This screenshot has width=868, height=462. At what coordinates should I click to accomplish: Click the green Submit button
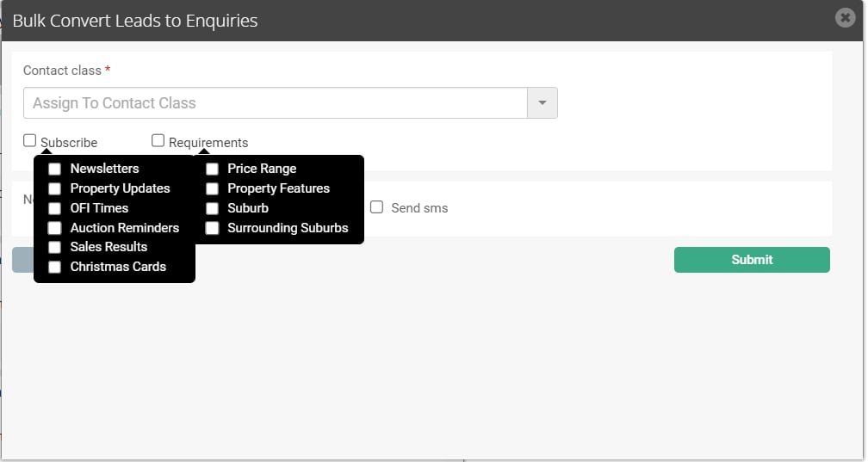click(x=752, y=260)
